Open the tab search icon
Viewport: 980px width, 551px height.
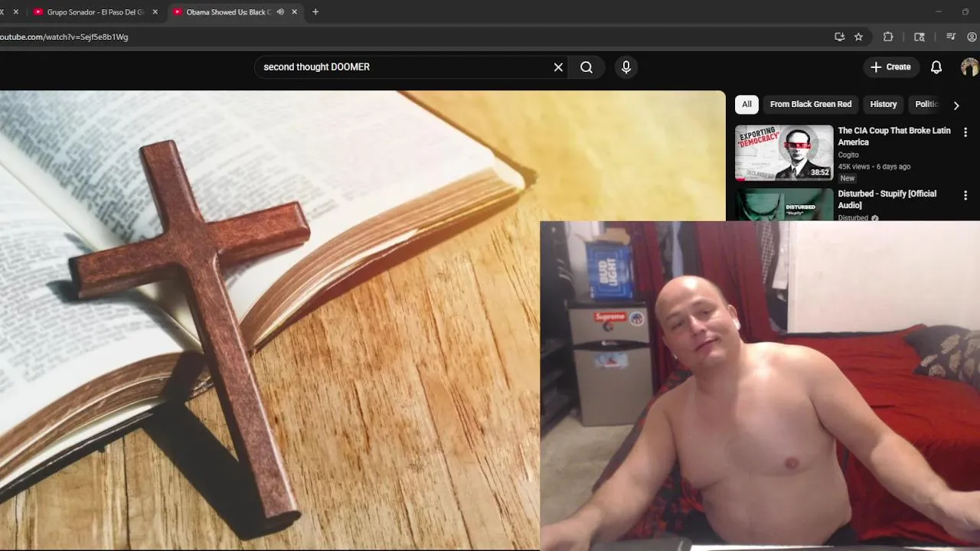coord(920,37)
